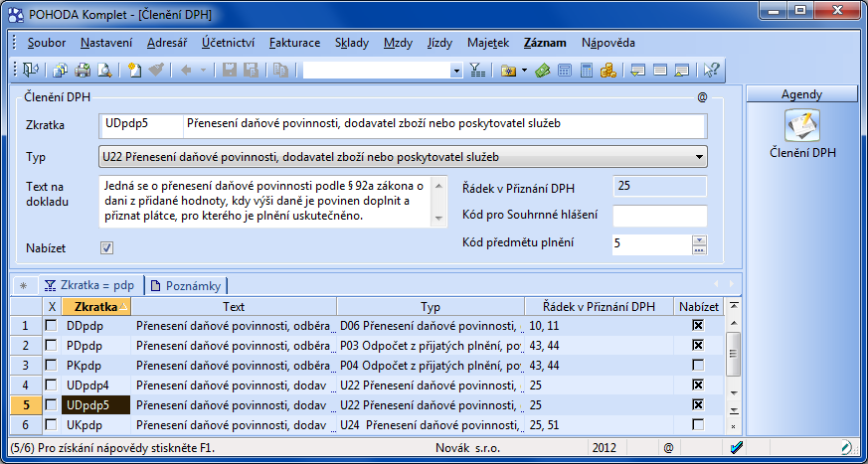Toggle Nabízet checkbox in PKpdp row
868x464 pixels.
699,365
